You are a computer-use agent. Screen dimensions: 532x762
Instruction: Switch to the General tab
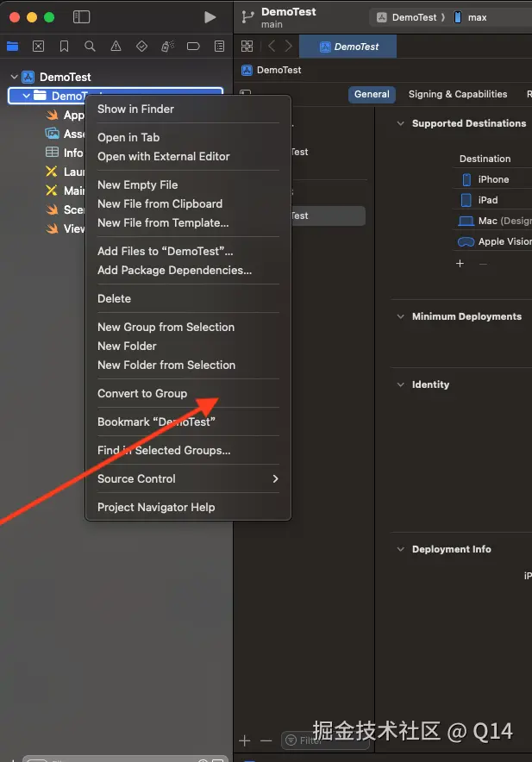(x=372, y=94)
